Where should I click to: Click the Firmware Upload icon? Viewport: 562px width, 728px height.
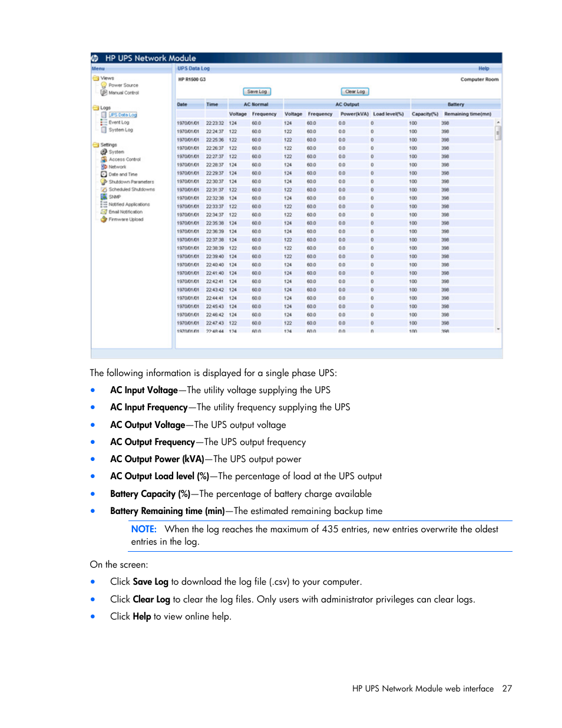(x=104, y=219)
